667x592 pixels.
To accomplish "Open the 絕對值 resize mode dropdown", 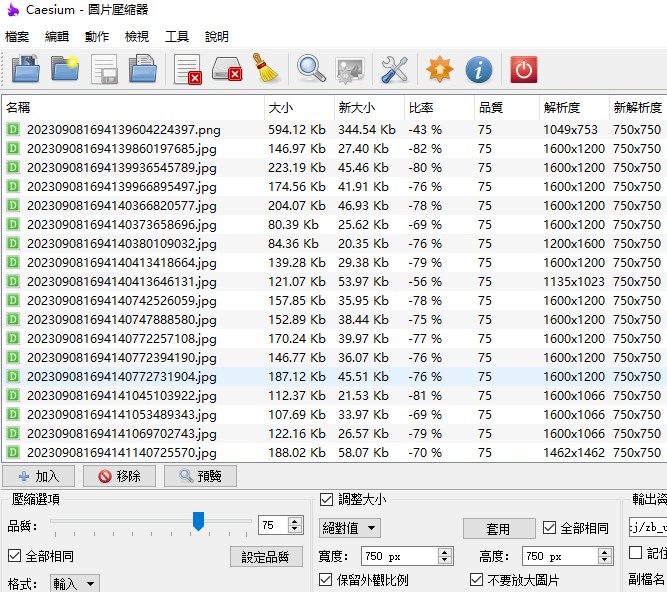I will 349,528.
